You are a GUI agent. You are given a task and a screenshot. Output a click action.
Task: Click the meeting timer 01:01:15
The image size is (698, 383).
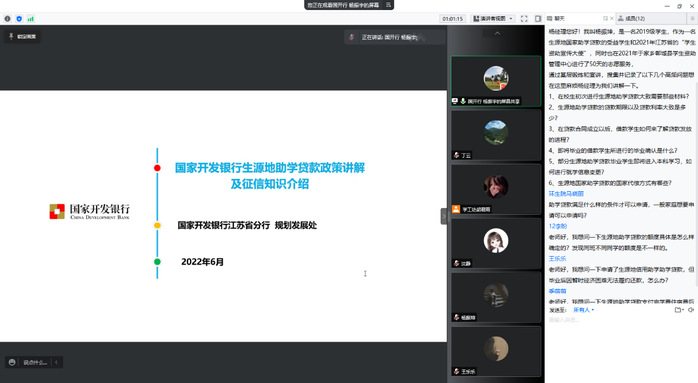(x=452, y=19)
